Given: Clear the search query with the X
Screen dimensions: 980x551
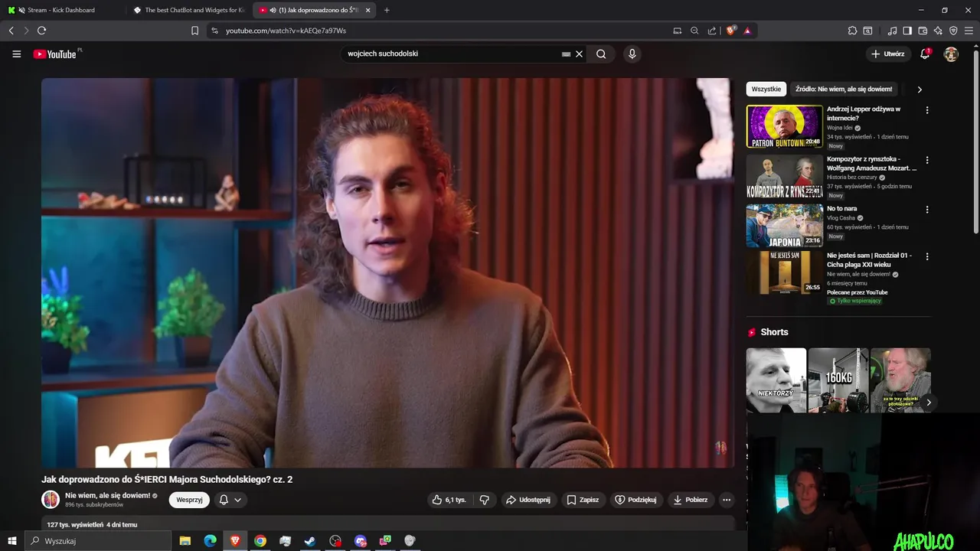Looking at the screenshot, I should [x=580, y=54].
